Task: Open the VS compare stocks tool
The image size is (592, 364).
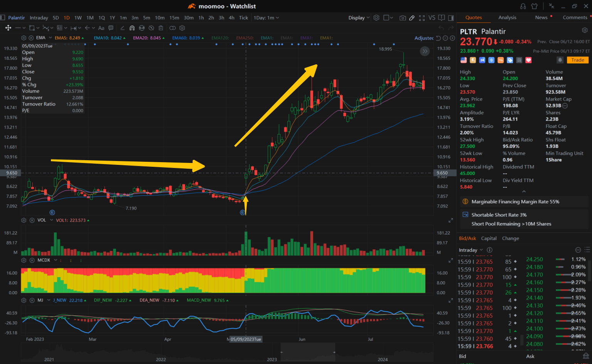Action: 432,18
